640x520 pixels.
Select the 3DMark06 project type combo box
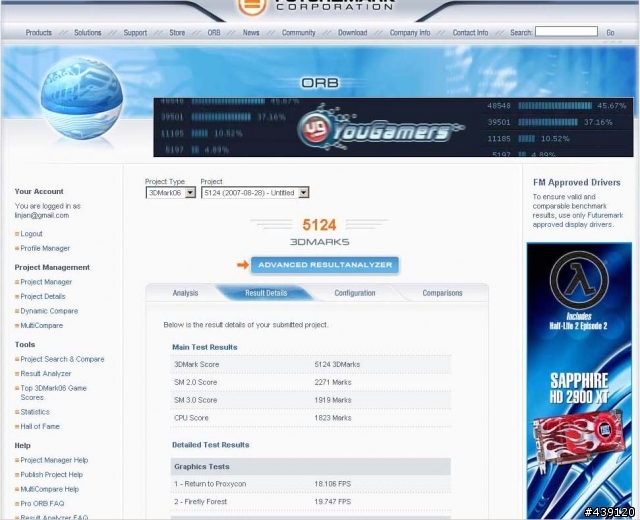[x=171, y=193]
